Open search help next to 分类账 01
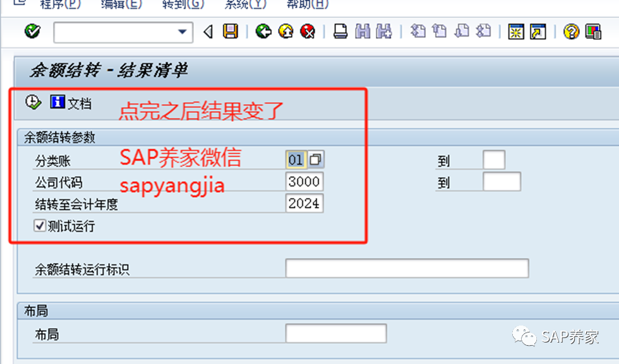The height and width of the screenshot is (364, 619). pyautogui.click(x=315, y=160)
